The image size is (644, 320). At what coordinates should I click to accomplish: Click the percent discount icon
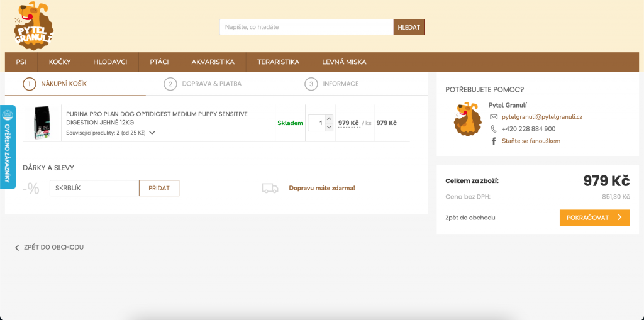click(x=31, y=189)
